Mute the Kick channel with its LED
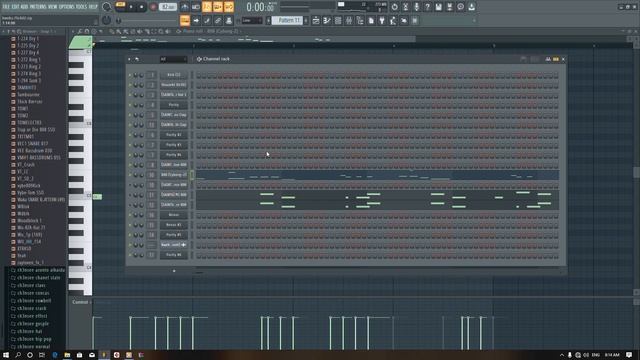The image size is (640, 360). (x=130, y=75)
